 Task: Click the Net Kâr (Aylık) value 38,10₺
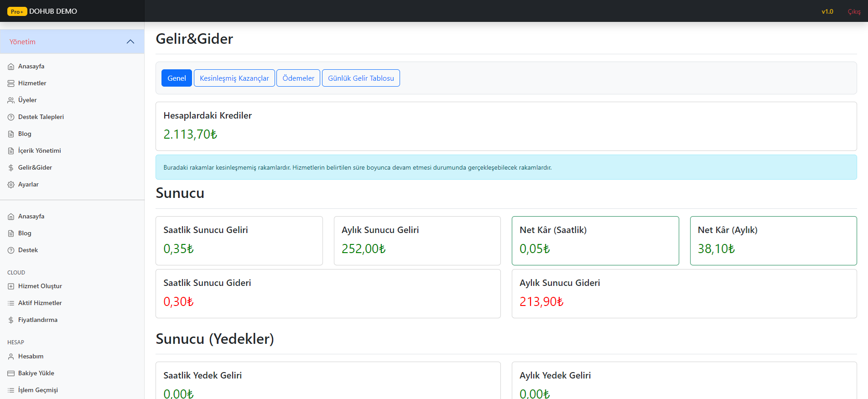(716, 249)
